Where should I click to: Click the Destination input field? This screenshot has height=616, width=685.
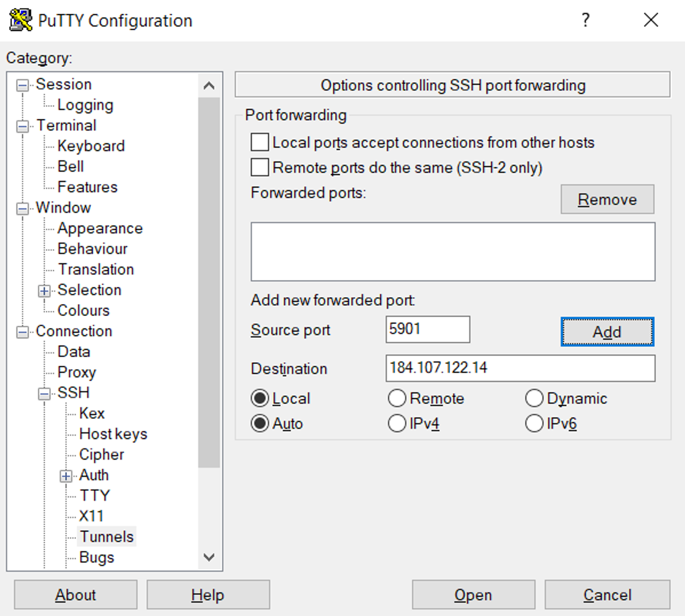(520, 368)
